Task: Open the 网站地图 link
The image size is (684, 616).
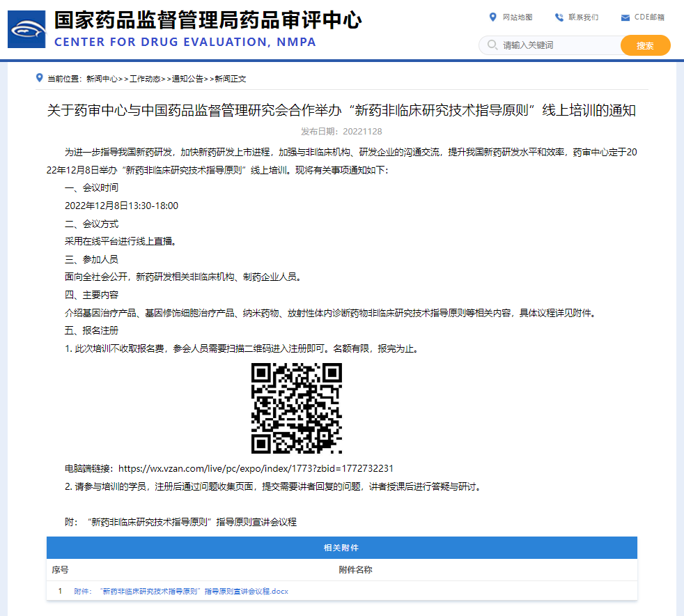Action: (x=518, y=17)
